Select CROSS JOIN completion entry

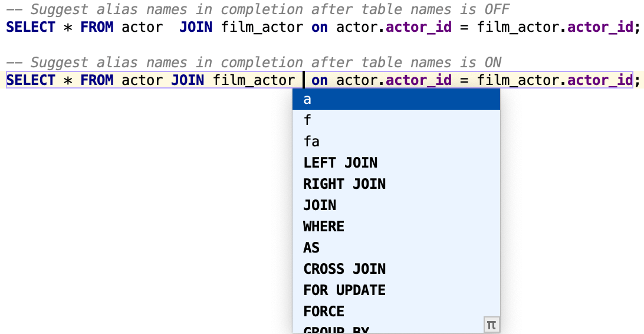396,269
